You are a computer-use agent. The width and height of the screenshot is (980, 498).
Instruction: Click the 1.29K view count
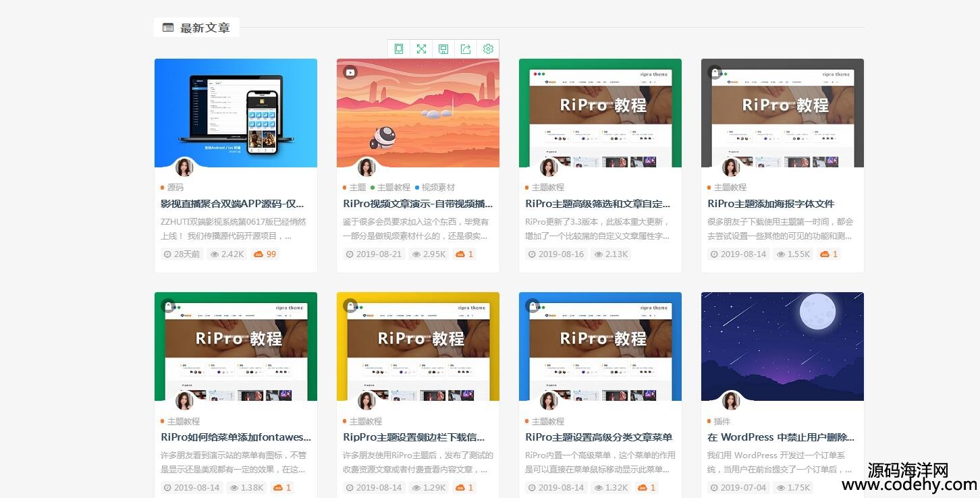tap(429, 488)
